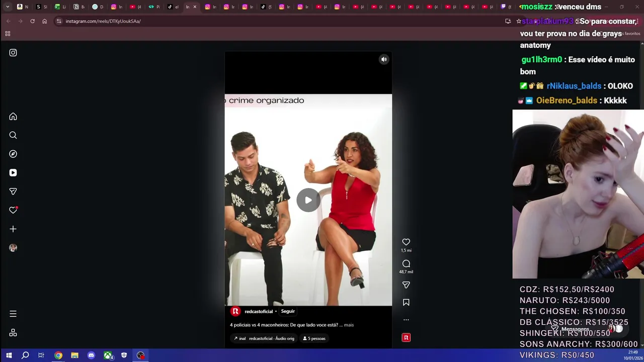644x362 pixels.
Task: Reload the Instagram page
Action: pyautogui.click(x=32, y=21)
